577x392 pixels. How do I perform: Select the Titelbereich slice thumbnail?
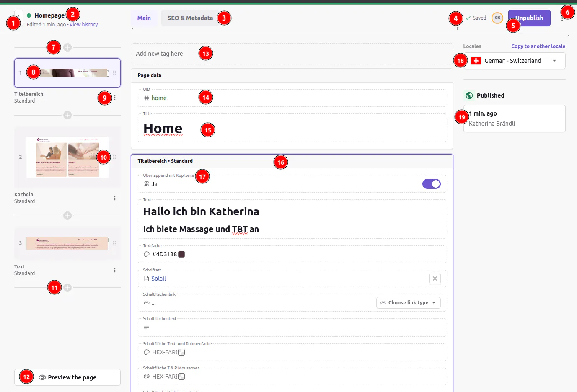(67, 73)
